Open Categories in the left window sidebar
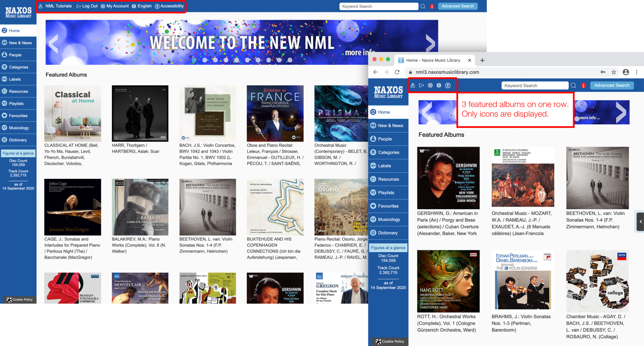Image resolution: width=644 pixels, height=346 pixels. click(18, 67)
